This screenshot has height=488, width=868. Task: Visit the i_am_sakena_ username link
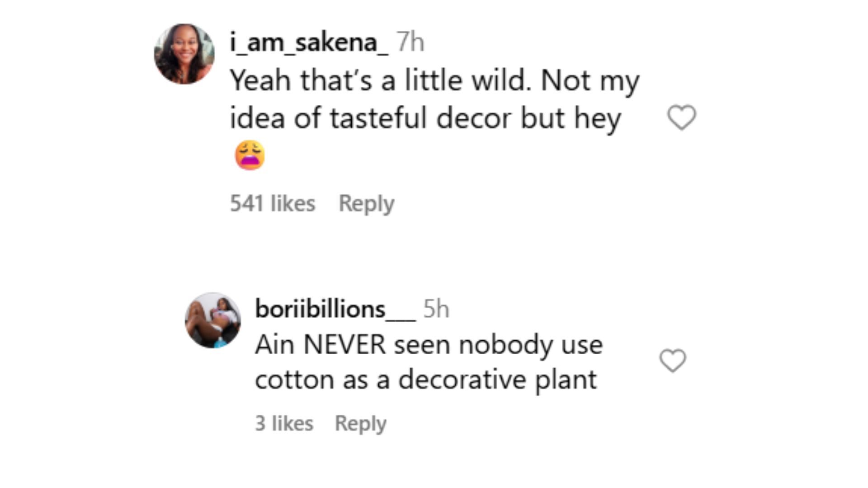coord(309,42)
